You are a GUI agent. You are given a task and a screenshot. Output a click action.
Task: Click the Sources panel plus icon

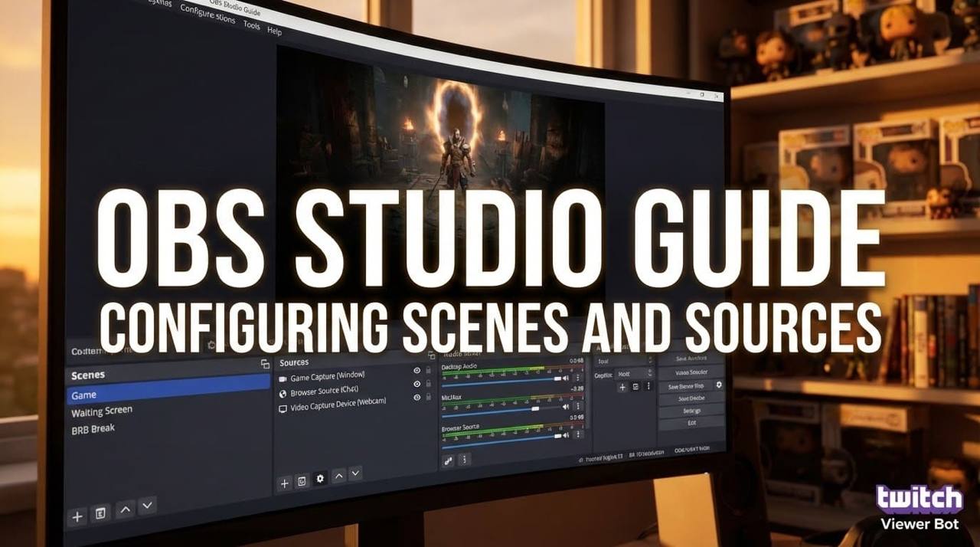284,483
